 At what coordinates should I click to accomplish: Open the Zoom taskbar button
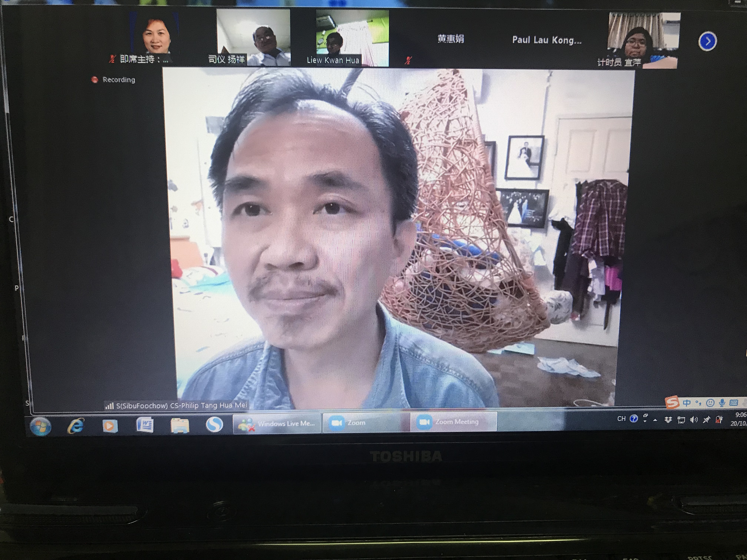coord(366,423)
